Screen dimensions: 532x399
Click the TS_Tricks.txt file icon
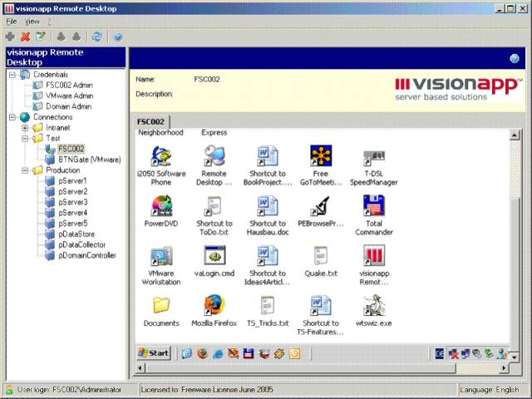point(268,305)
